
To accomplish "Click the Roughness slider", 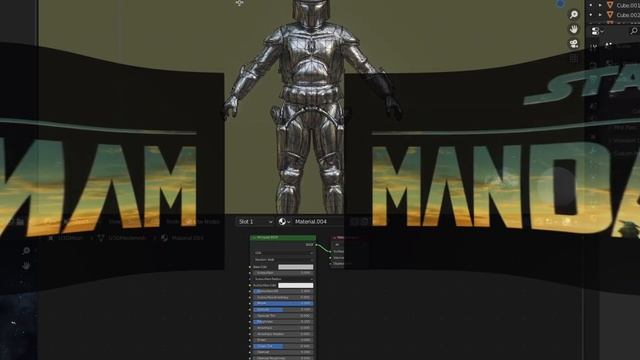I will [x=283, y=322].
